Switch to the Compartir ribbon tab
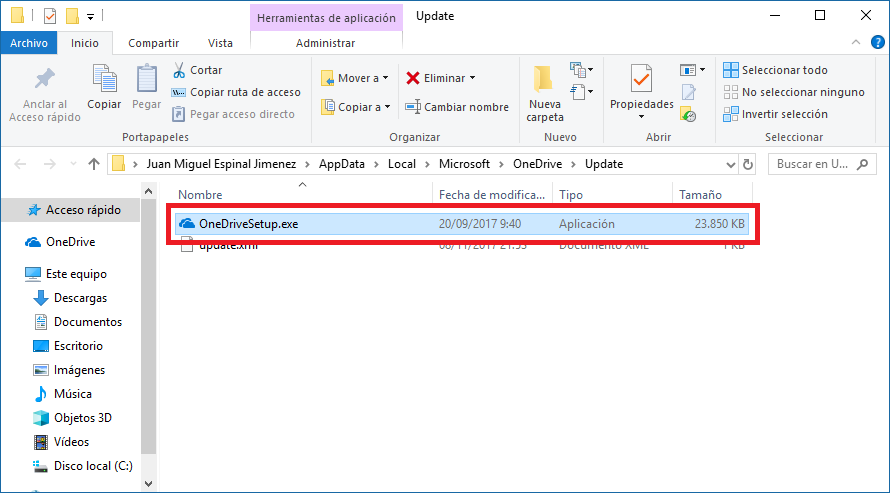Viewport: 890px width, 493px height. pyautogui.click(x=153, y=43)
